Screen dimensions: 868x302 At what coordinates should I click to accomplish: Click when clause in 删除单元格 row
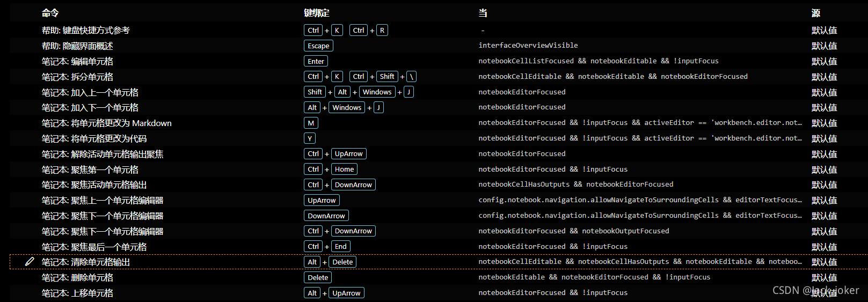click(x=594, y=277)
